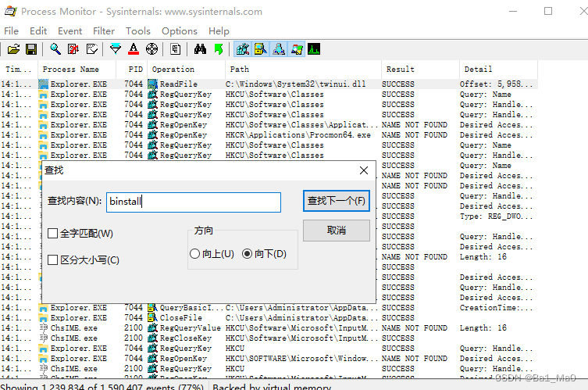
Task: Toggle Show Process and Thread Activity icon
Action: (297, 49)
